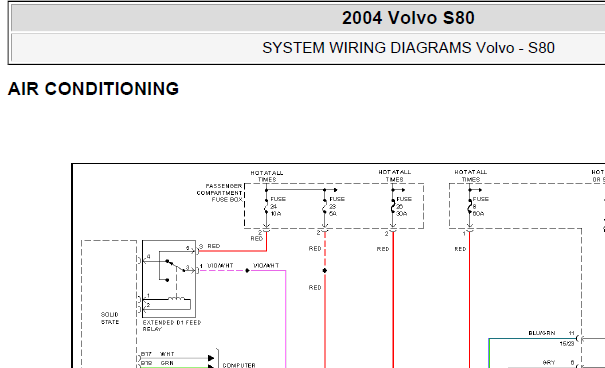This screenshot has width=605, height=368.
Task: Click 'RED' label beside the fuse 20 wire
Action: (383, 249)
